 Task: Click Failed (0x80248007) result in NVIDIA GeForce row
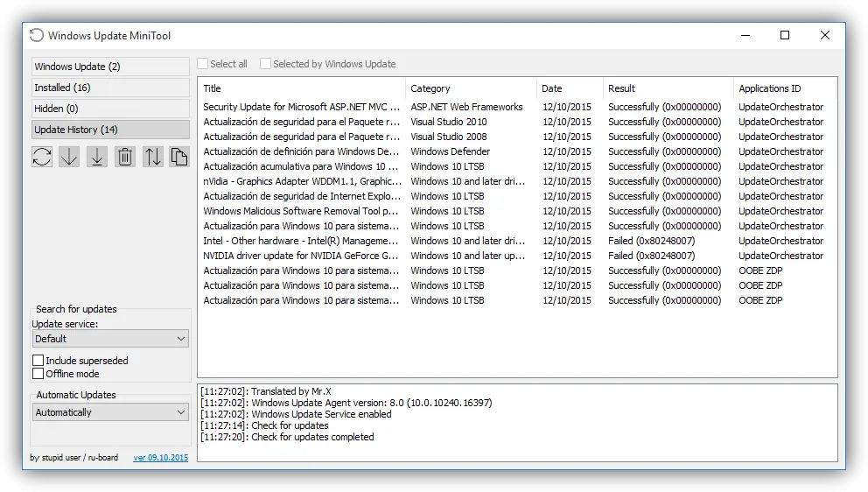652,256
